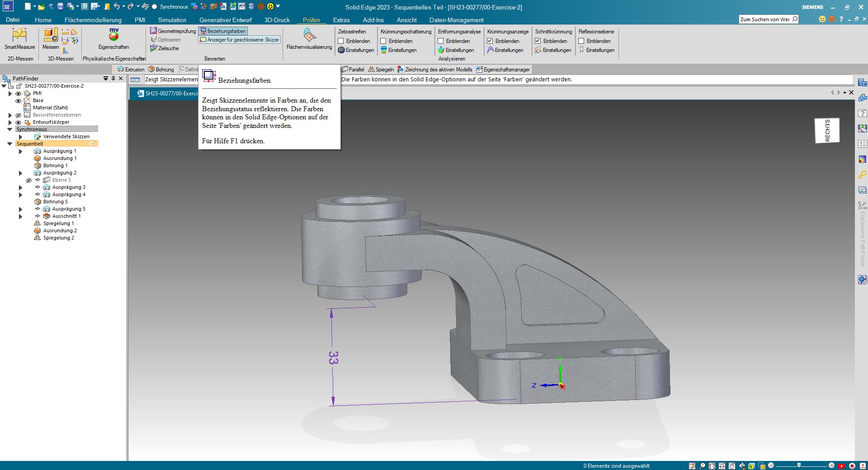Expand Ausprägung 1 feature node

pyautogui.click(x=20, y=151)
